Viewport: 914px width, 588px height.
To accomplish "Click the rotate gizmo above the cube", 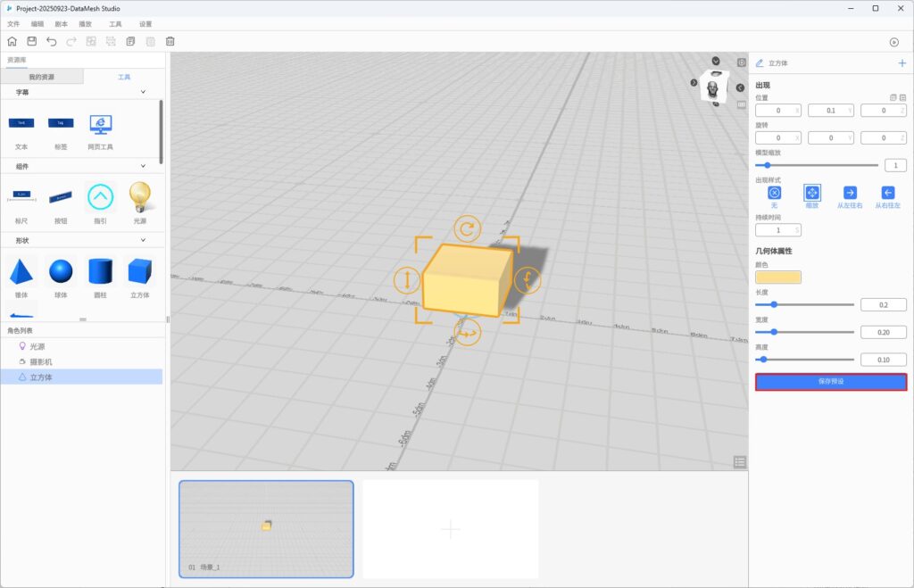I will click(x=467, y=228).
